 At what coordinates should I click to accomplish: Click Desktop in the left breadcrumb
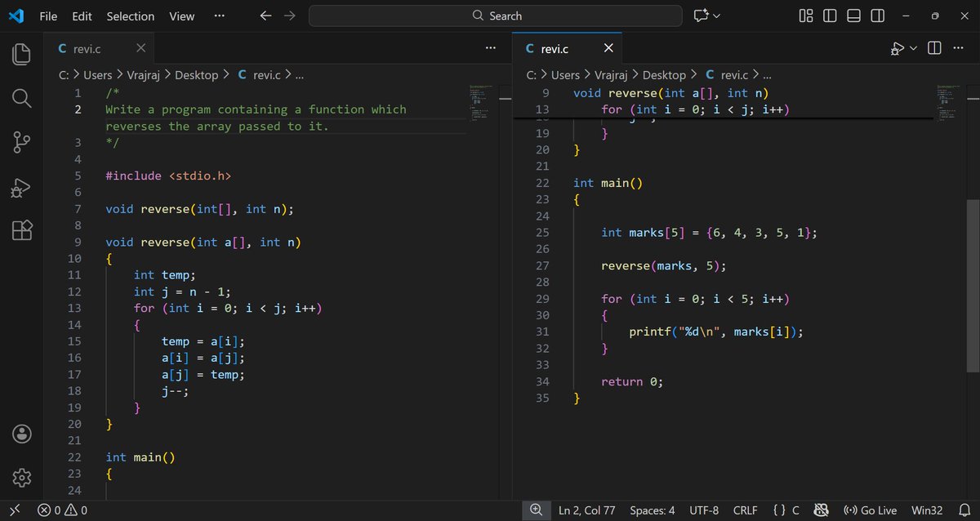point(197,75)
